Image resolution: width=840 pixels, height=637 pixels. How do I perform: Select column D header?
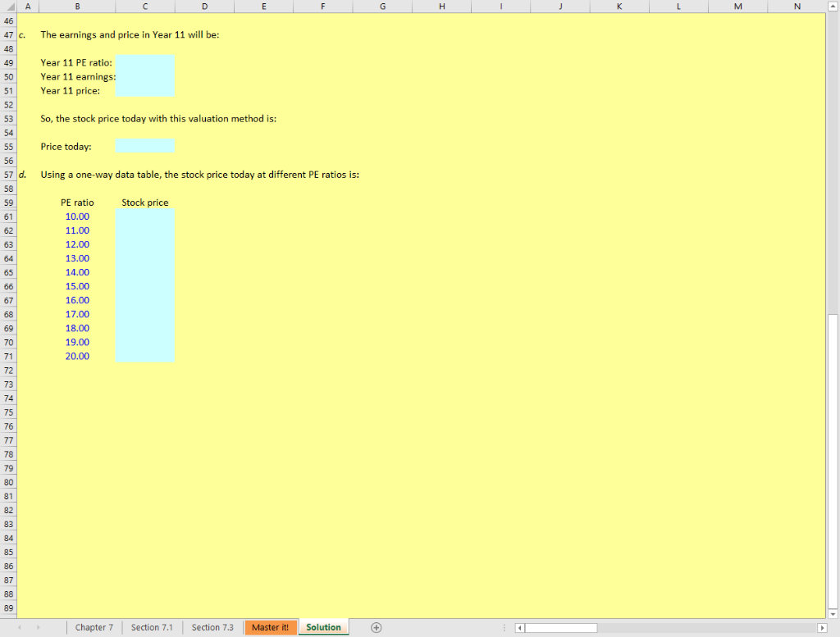coord(204,7)
